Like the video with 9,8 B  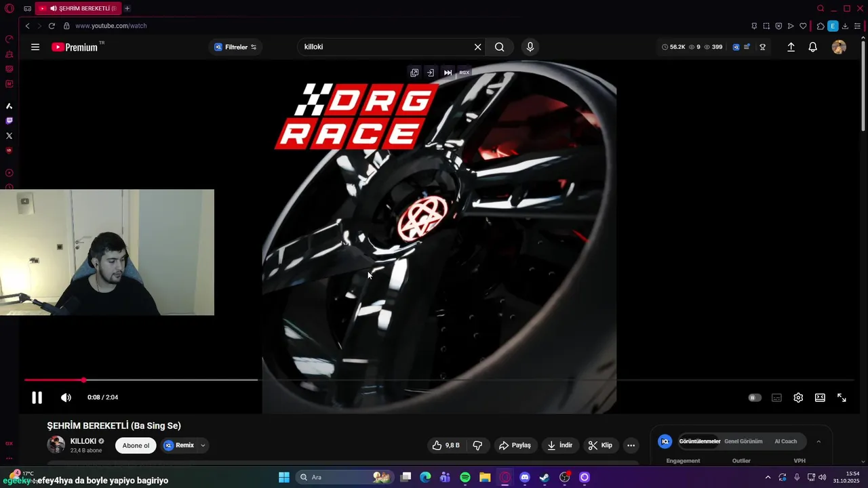[446, 445]
